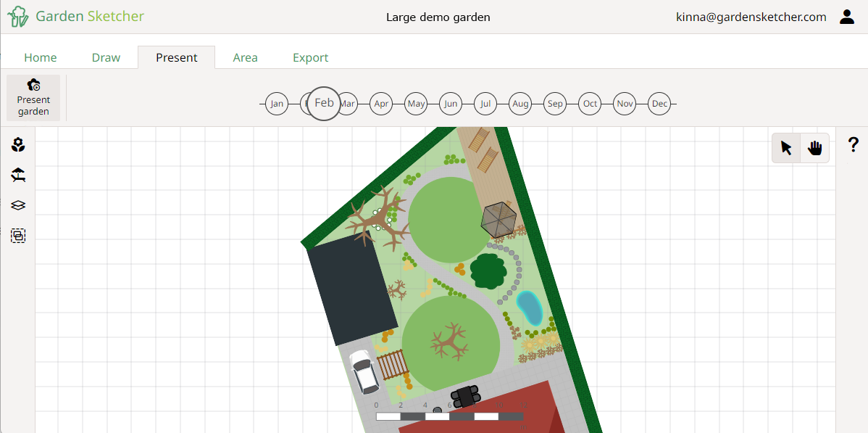The width and height of the screenshot is (868, 433).
Task: Choose Dec on the month timeline
Action: click(x=659, y=104)
